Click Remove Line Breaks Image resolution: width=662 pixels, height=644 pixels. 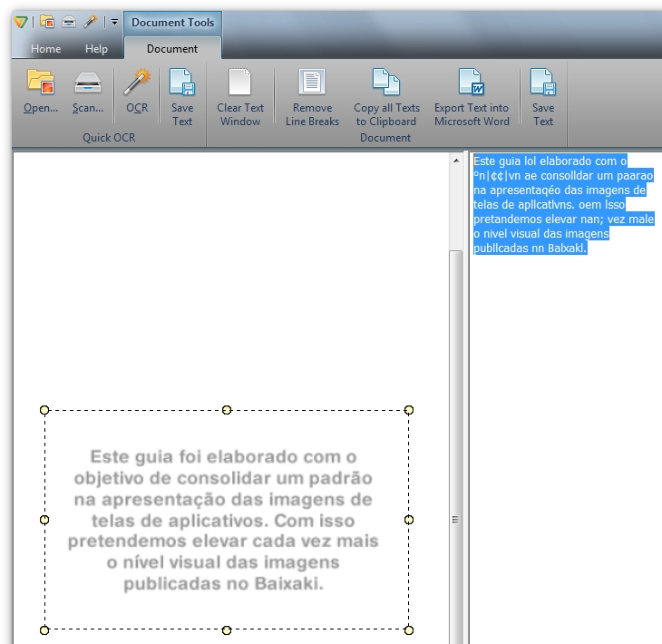coord(312,97)
